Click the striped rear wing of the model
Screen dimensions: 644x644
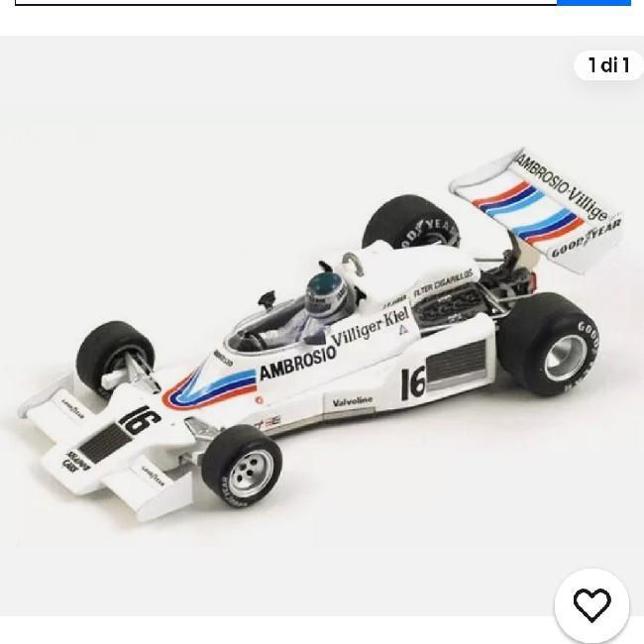point(537,209)
